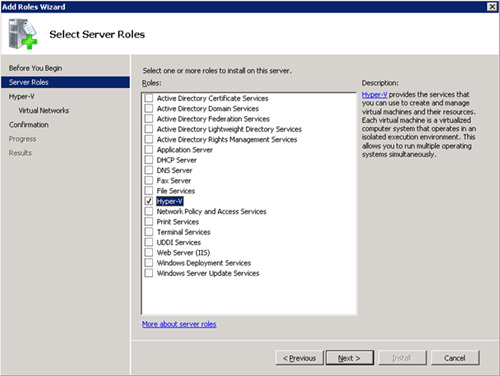Close the Add Roles Wizard window
Screen dimensions: 500x376
click(492, 7)
